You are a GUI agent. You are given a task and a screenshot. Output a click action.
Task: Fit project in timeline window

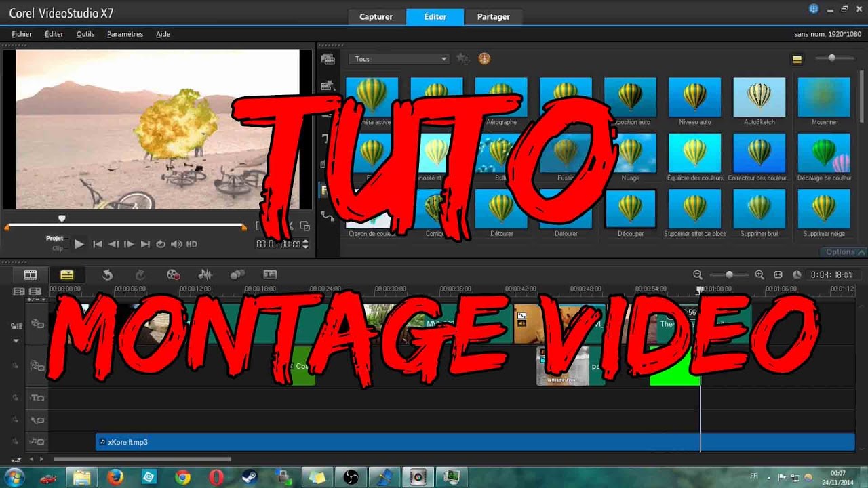click(778, 274)
